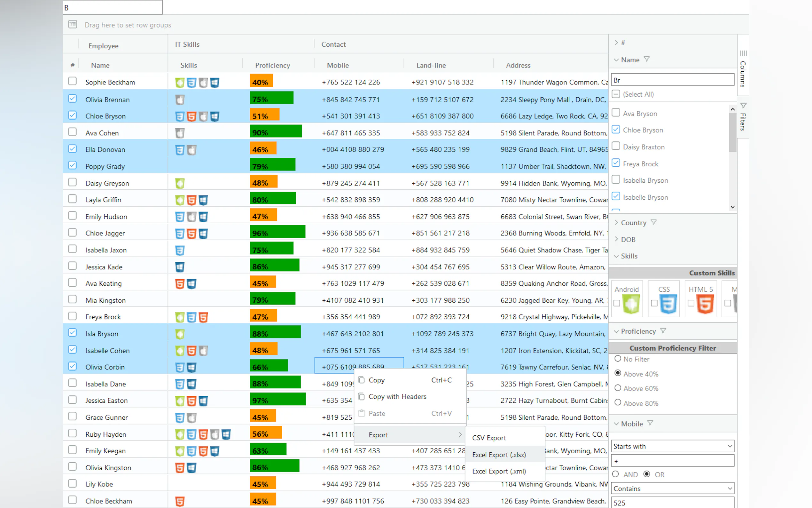The image size is (812, 508).
Task: Select Excel Export (.xml)
Action: [505, 471]
